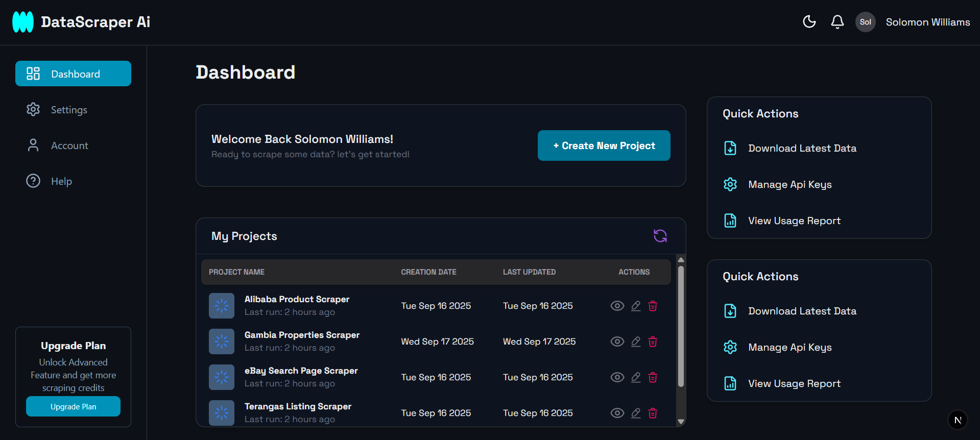Click the DataScraper Ai logo

click(23, 22)
